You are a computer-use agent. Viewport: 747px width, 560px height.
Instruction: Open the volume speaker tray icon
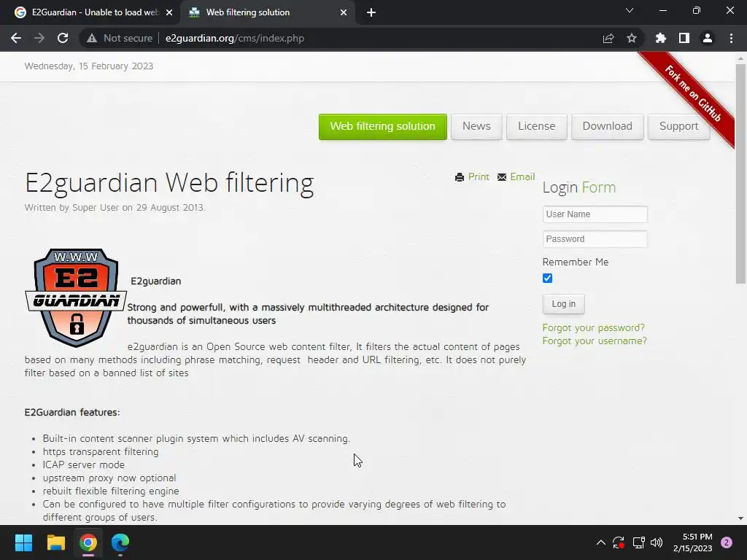pos(657,542)
